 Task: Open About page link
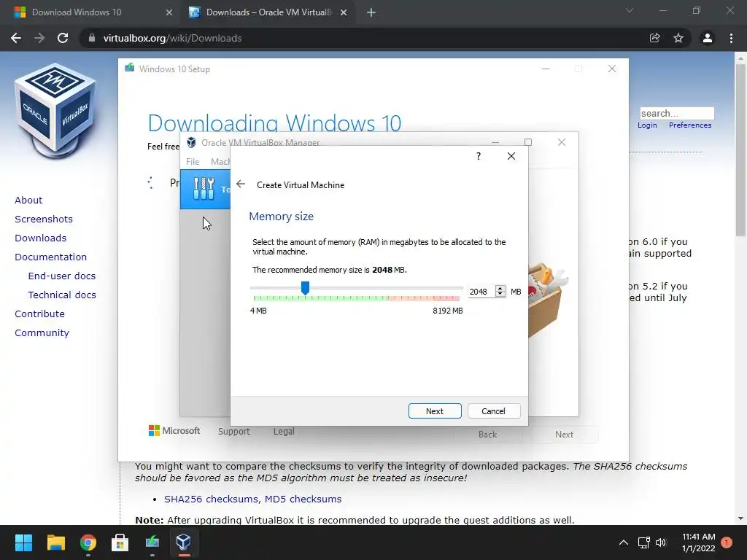[x=28, y=200]
